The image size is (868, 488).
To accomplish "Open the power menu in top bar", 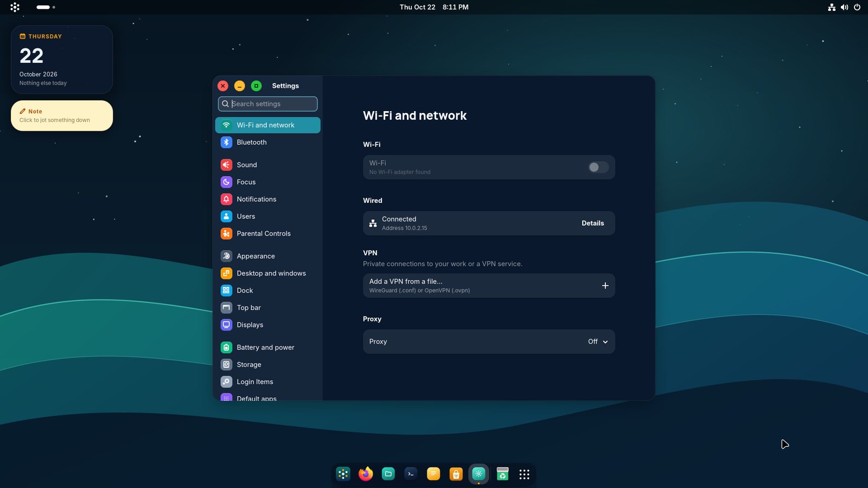I will pyautogui.click(x=857, y=7).
